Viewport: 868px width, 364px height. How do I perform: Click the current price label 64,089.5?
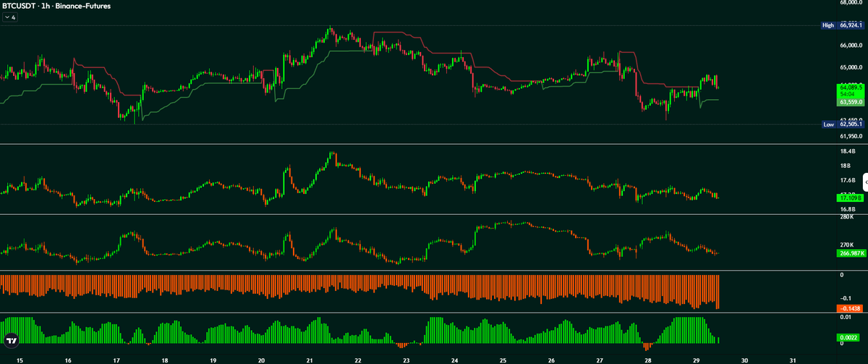[851, 87]
